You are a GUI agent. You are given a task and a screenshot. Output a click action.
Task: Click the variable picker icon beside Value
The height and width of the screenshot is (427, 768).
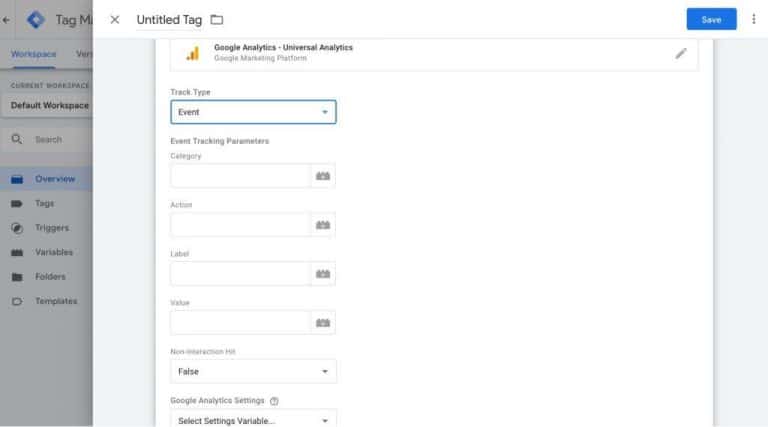(x=323, y=323)
